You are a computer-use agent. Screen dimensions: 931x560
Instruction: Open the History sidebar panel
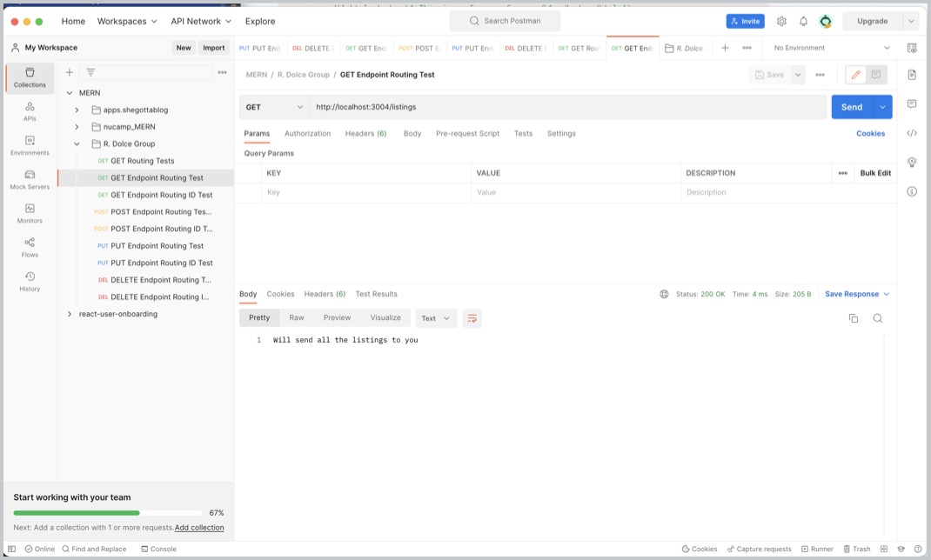[30, 281]
